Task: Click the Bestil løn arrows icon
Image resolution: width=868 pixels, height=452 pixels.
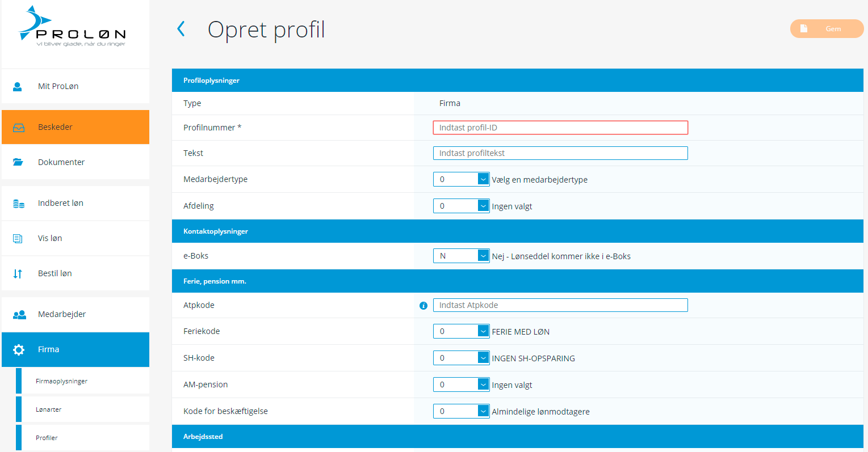Action: click(x=18, y=274)
